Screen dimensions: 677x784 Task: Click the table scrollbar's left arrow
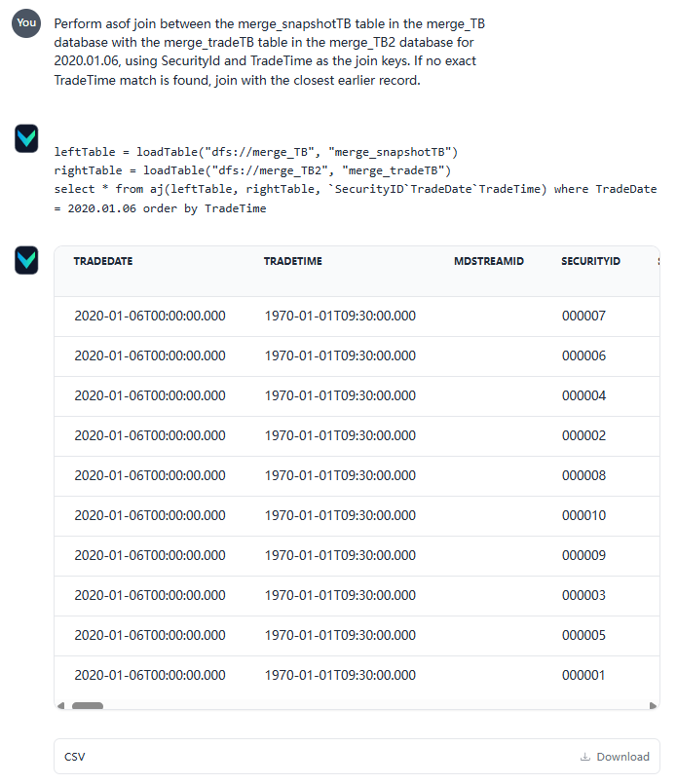[60, 705]
